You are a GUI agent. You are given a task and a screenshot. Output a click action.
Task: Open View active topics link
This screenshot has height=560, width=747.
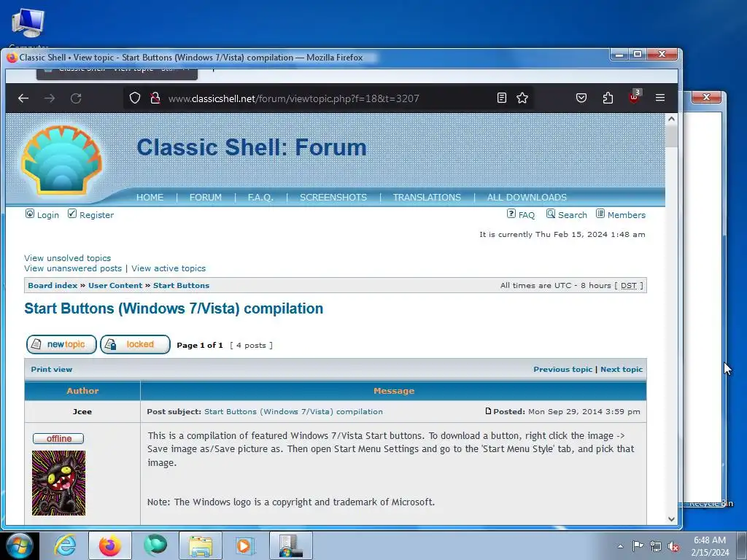[169, 268]
